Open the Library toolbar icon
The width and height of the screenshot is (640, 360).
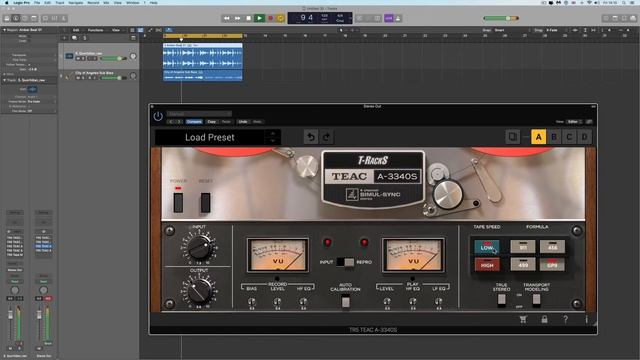(x=7, y=18)
